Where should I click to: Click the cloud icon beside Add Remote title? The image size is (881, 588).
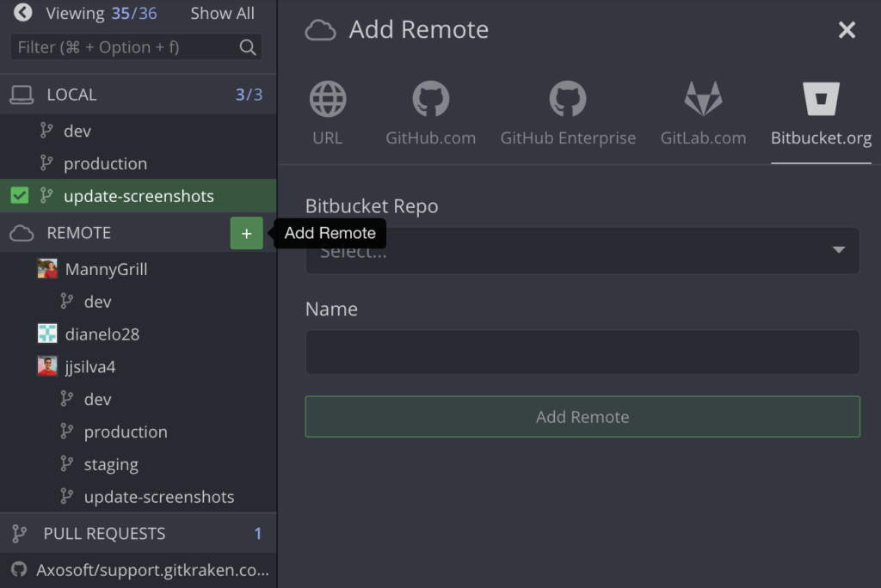pyautogui.click(x=319, y=29)
